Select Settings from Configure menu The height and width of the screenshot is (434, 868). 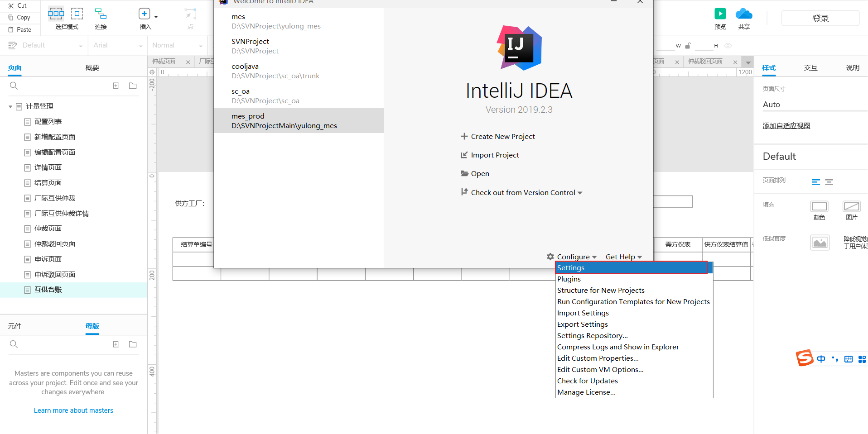coord(634,268)
